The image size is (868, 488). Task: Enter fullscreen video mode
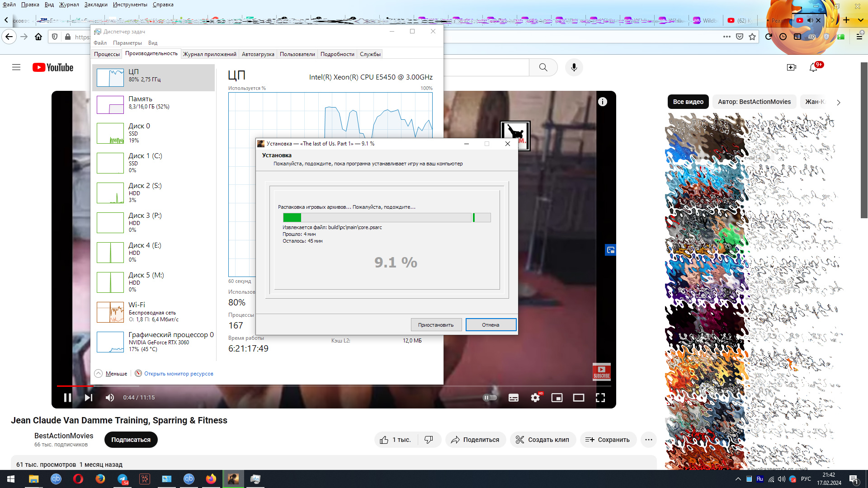point(600,398)
